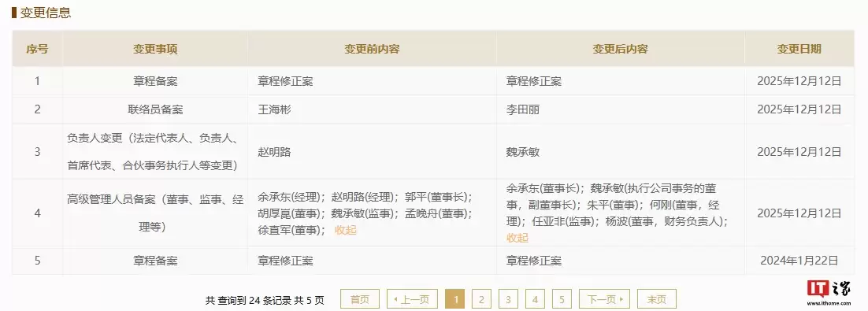This screenshot has width=868, height=311.
Task: Click the 变更日期 column header
Action: 799,49
